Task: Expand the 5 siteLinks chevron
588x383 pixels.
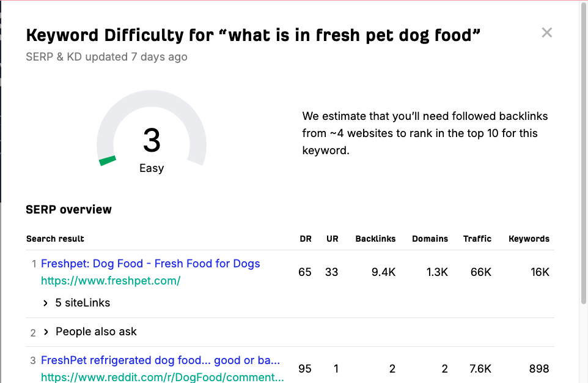Action: coord(46,303)
